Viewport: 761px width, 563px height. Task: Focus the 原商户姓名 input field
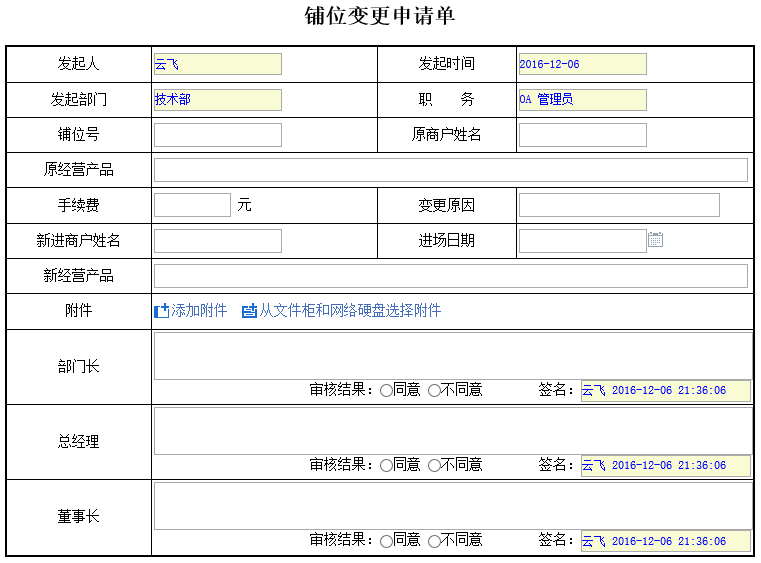point(583,135)
